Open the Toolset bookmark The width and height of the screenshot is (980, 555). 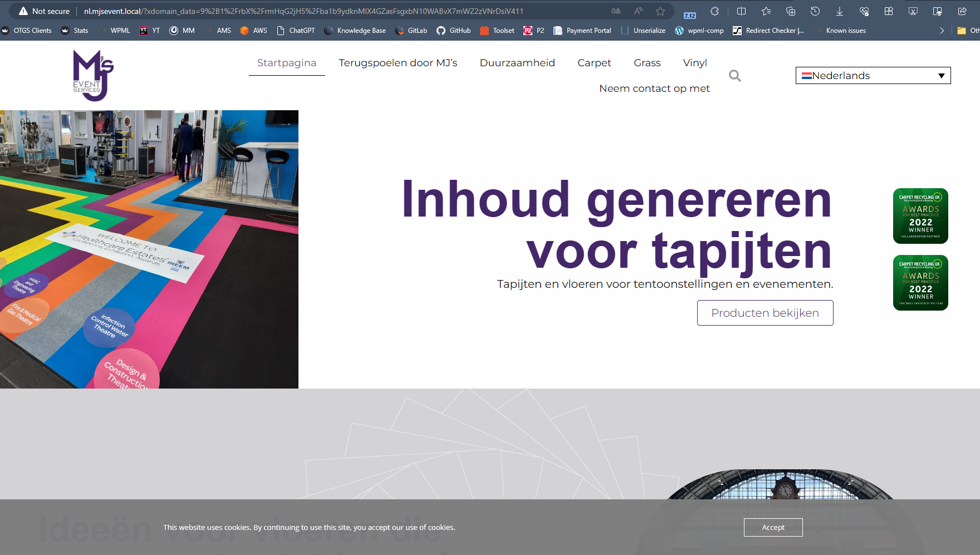point(497,31)
